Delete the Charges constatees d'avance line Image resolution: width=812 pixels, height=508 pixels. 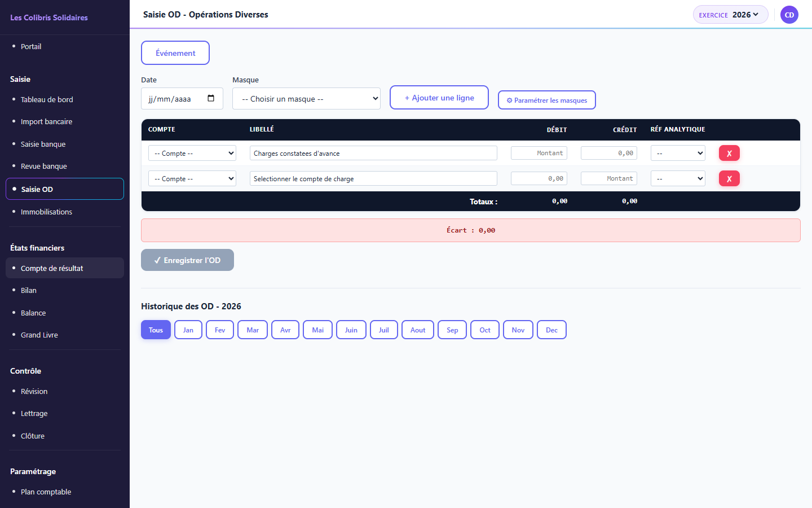[729, 153]
